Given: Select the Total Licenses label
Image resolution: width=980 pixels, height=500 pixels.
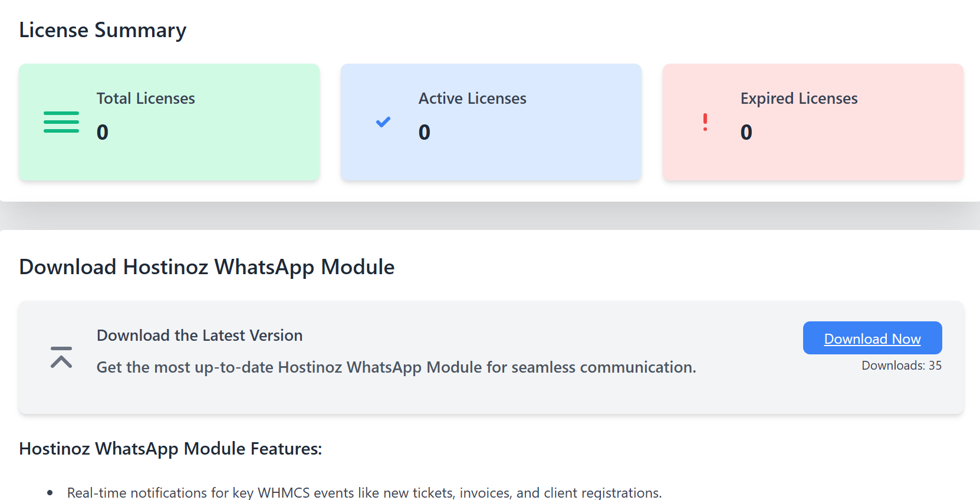Looking at the screenshot, I should 146,98.
